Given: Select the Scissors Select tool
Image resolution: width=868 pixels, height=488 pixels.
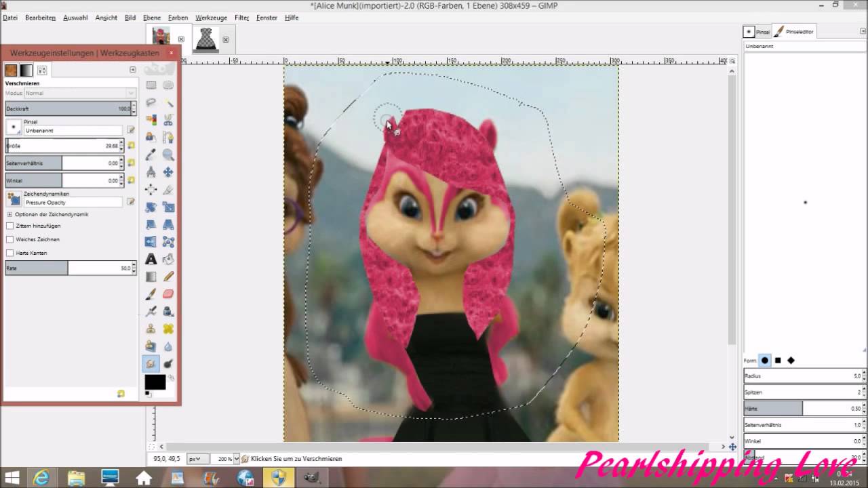Looking at the screenshot, I should 168,120.
